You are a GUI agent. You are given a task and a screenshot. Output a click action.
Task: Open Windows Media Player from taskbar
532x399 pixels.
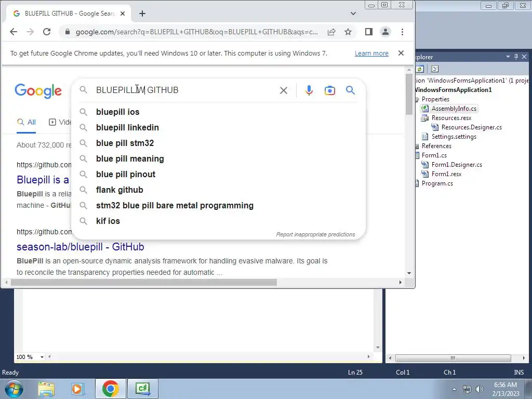(x=77, y=389)
